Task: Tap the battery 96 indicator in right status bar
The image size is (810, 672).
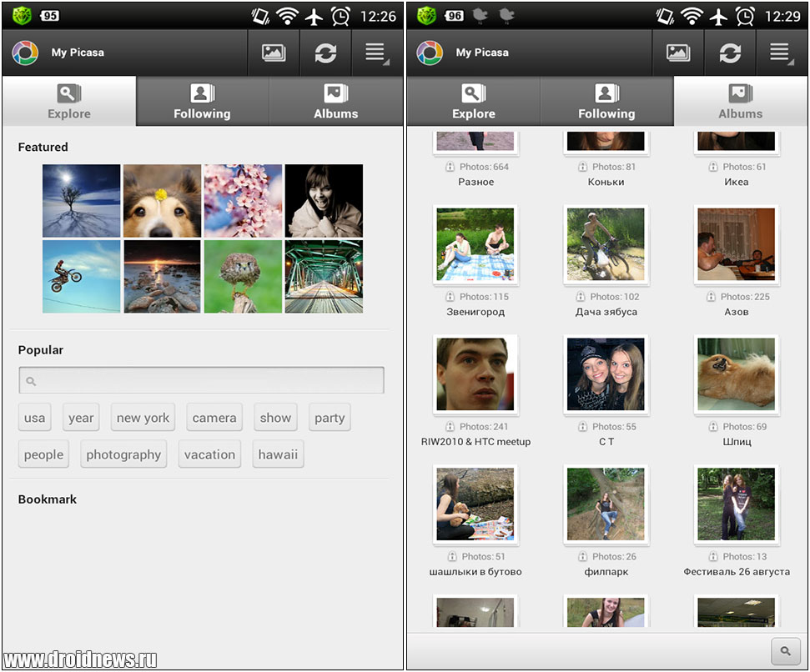Action: 455,16
